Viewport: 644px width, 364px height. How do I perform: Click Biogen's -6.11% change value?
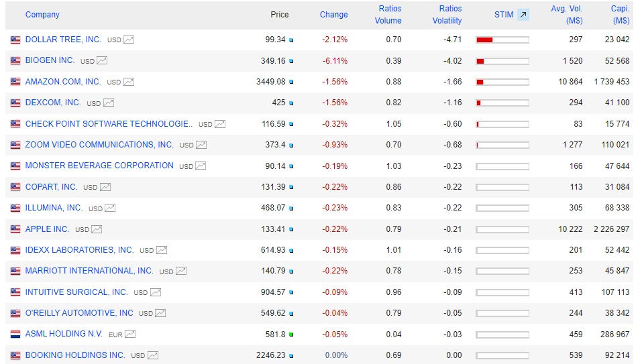(x=335, y=61)
